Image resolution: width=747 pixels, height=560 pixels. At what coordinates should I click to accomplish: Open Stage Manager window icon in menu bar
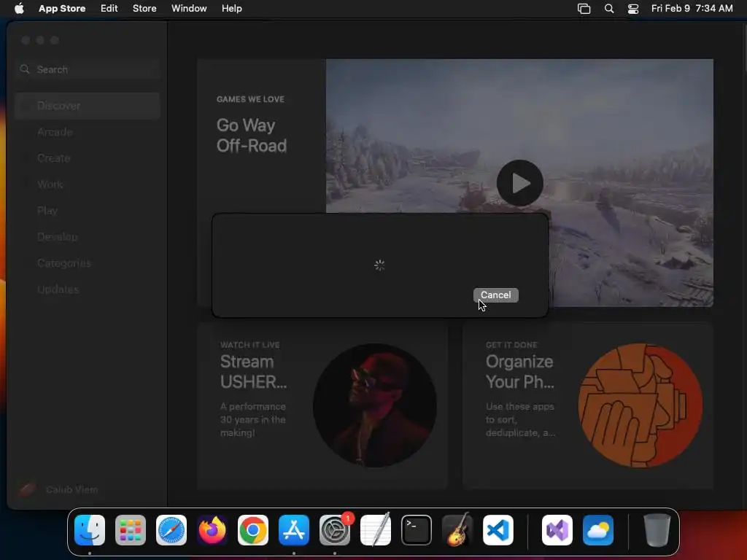[584, 9]
